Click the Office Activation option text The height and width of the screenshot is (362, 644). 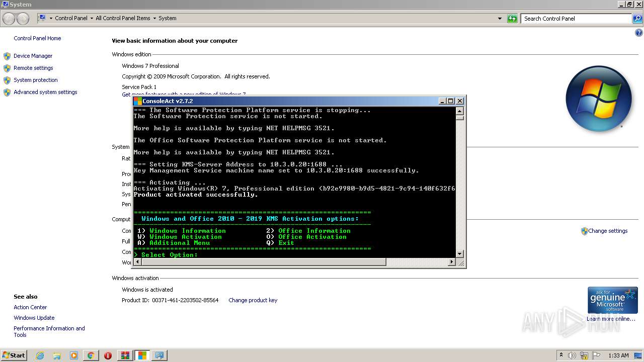tap(312, 237)
